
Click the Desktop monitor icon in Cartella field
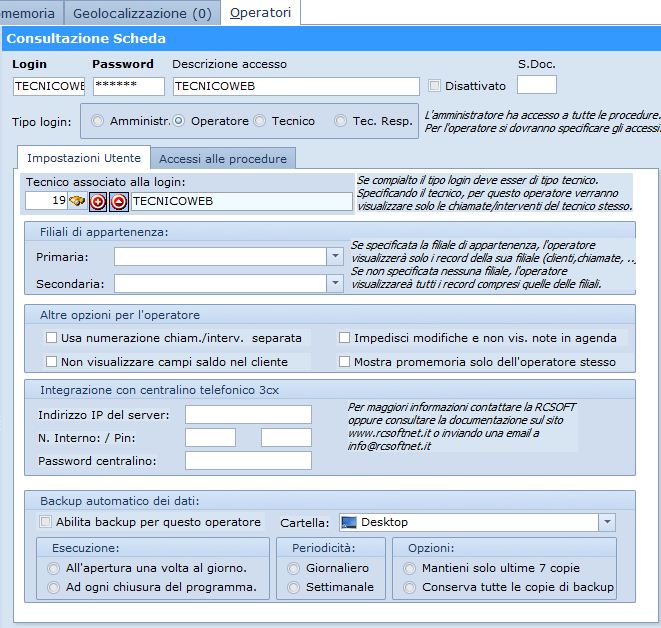pos(349,522)
